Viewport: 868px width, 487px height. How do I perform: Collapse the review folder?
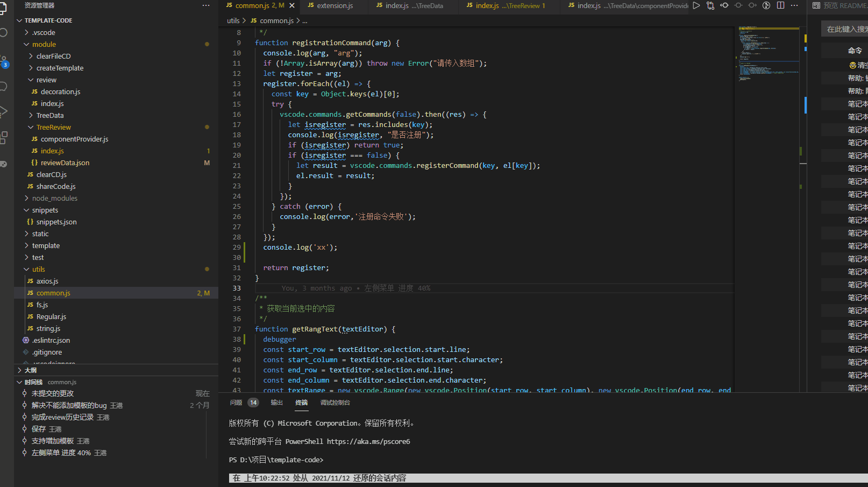31,80
